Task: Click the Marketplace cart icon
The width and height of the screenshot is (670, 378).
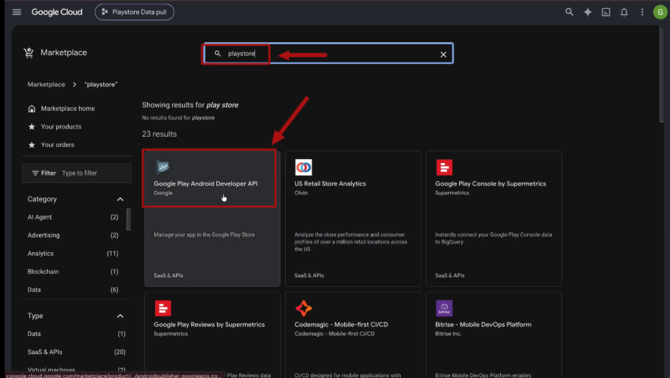Action: coord(29,53)
